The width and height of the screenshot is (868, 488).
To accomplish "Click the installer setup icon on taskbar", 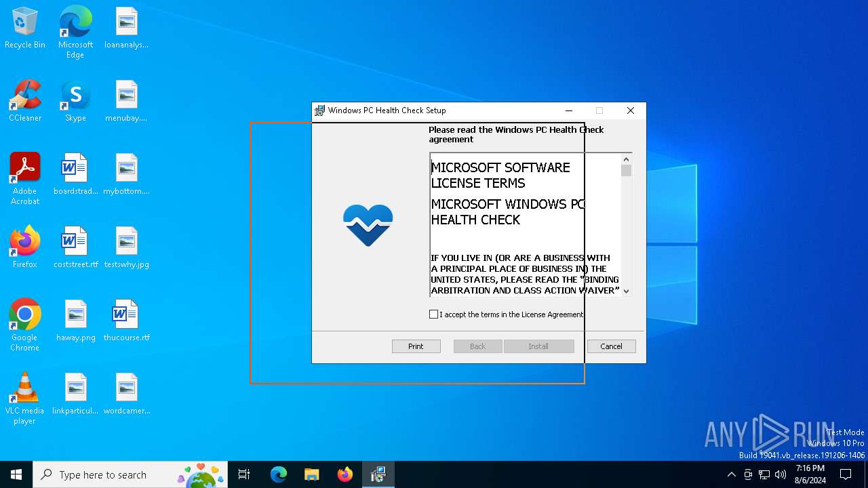I will pyautogui.click(x=378, y=474).
